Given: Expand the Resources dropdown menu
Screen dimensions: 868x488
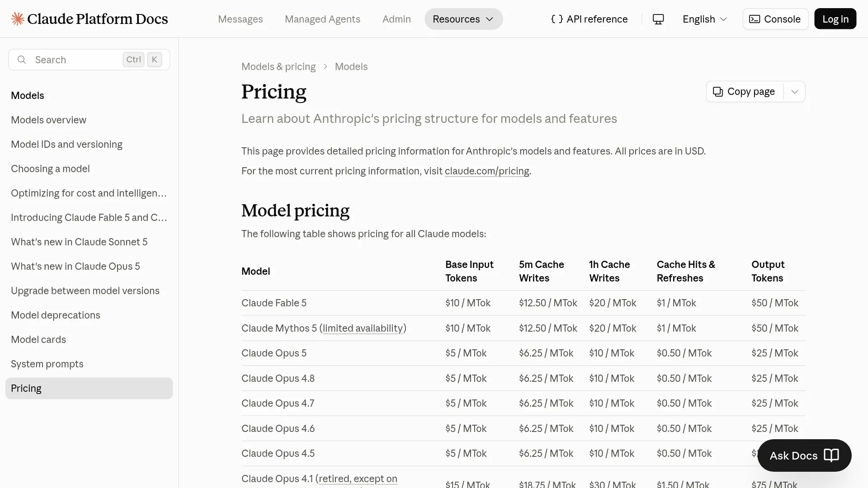Looking at the screenshot, I should click(463, 19).
